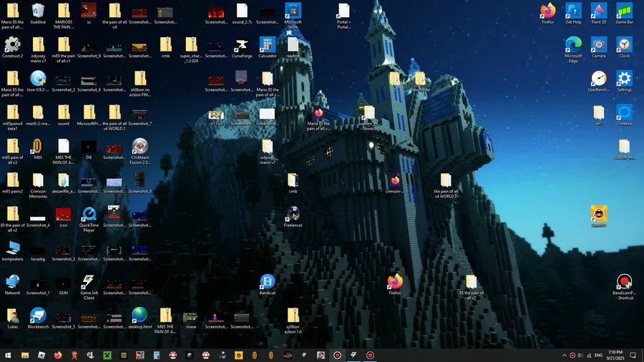Viewport: 644px width, 362px height.
Task: Switch the ENG input language indicator
Action: [598, 356]
